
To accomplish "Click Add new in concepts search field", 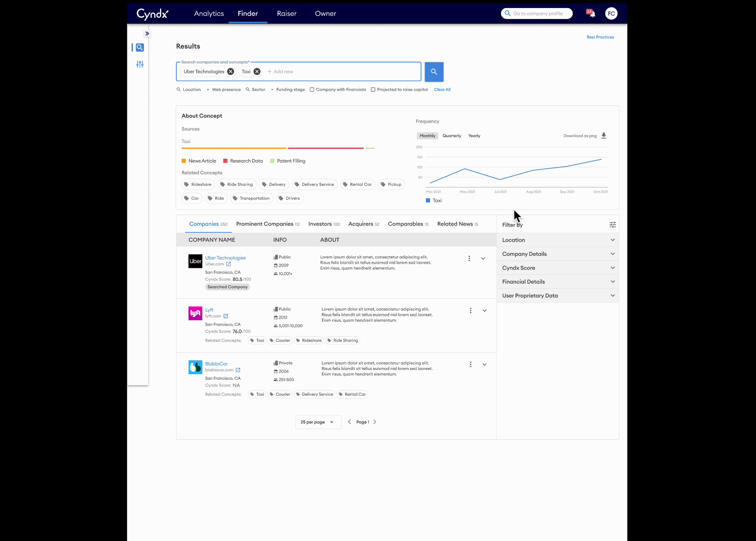I will click(280, 72).
